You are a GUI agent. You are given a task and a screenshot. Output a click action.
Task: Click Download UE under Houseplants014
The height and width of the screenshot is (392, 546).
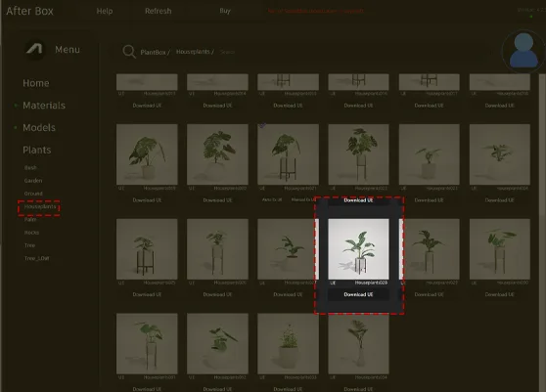pos(217,106)
